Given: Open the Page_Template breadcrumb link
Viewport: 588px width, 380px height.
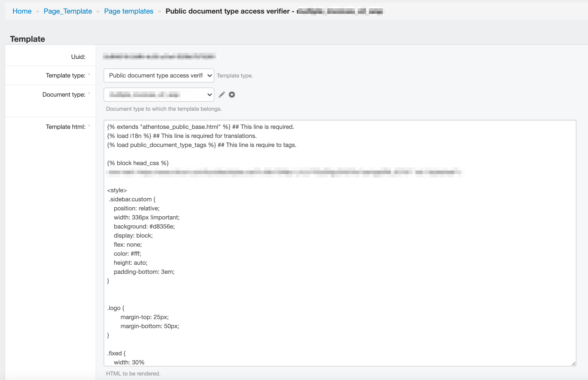Looking at the screenshot, I should (x=67, y=11).
